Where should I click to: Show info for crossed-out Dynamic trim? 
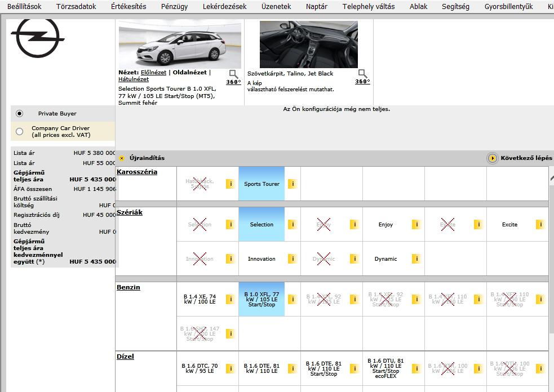[354, 259]
